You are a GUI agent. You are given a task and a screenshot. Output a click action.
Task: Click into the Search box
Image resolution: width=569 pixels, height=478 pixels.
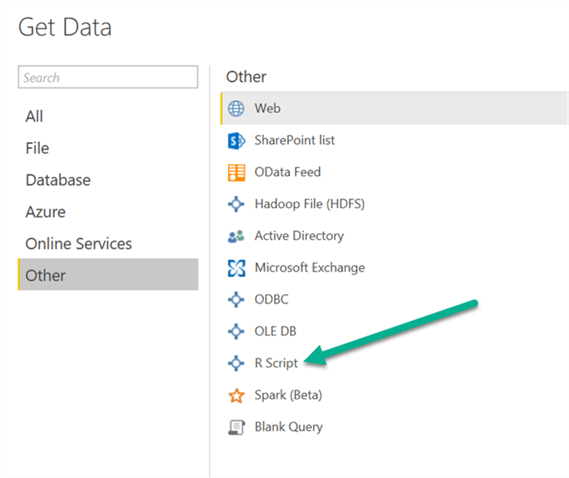click(x=108, y=77)
